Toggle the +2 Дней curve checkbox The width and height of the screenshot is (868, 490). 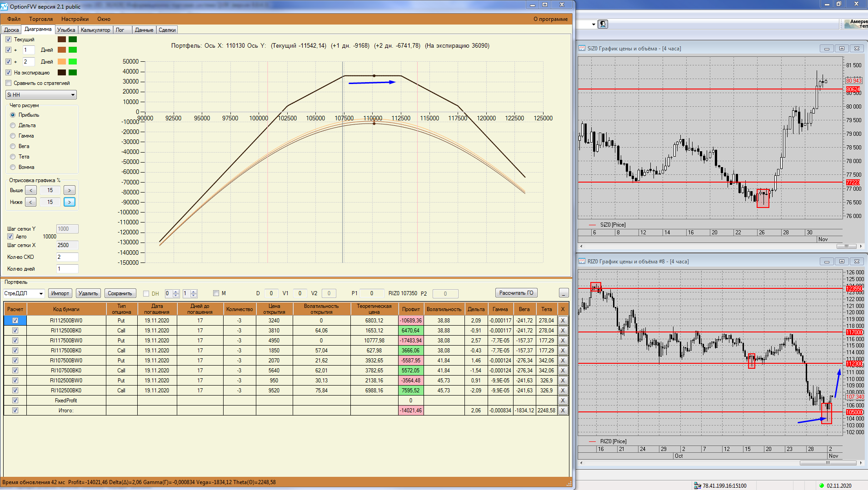pos(9,62)
